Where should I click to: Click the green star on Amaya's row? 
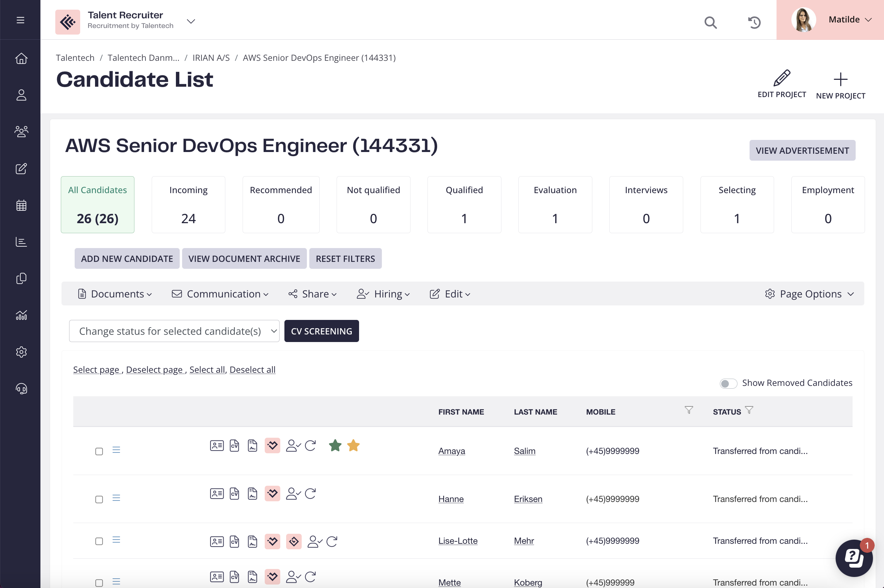[335, 446]
